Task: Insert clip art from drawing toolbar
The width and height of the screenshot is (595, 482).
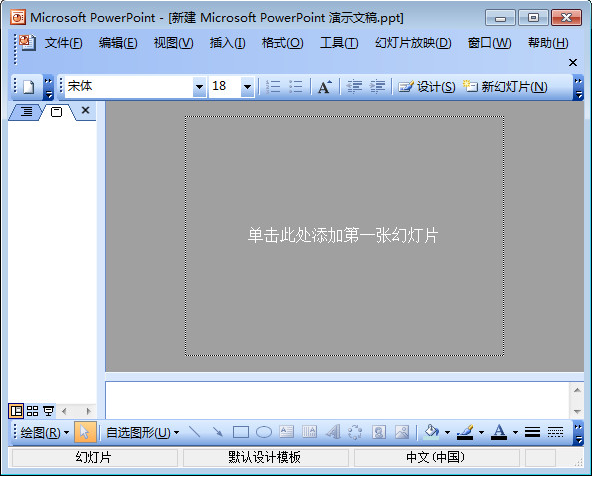Action: 378,432
